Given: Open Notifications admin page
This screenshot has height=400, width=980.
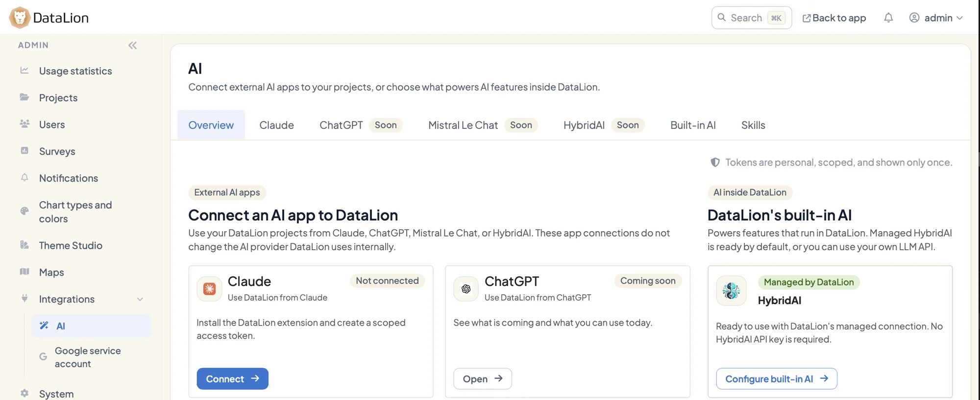Looking at the screenshot, I should [69, 178].
